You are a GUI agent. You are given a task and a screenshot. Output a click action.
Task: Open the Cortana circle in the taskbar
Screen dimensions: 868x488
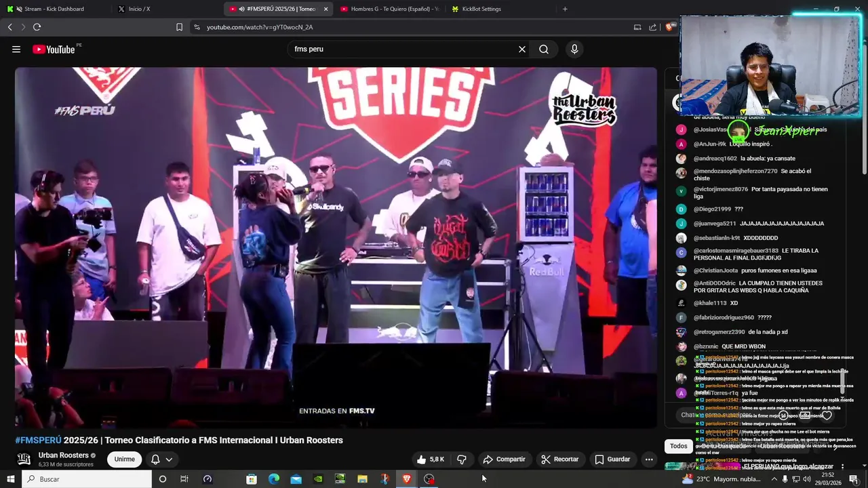[162, 479]
